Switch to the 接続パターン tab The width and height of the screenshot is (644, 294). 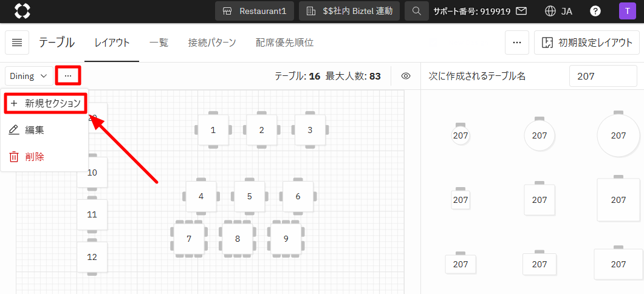pos(212,43)
